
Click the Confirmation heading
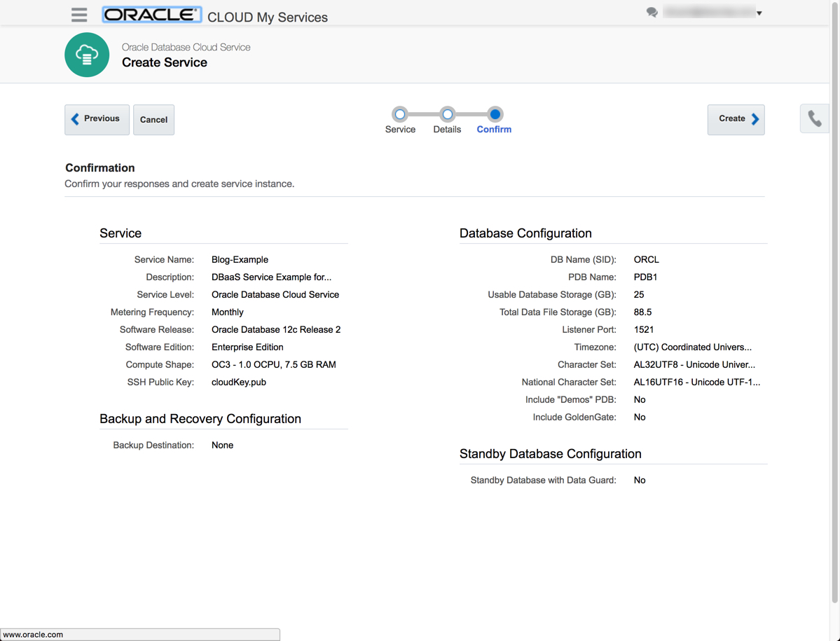(x=100, y=168)
